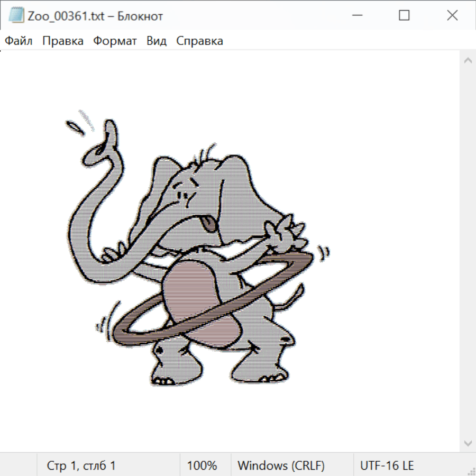Click the Windows (CRLF) line ending indicator
The width and height of the screenshot is (476, 476).
tap(281, 465)
